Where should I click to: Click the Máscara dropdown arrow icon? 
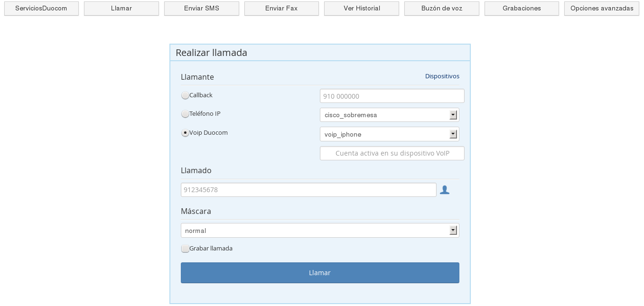(453, 230)
